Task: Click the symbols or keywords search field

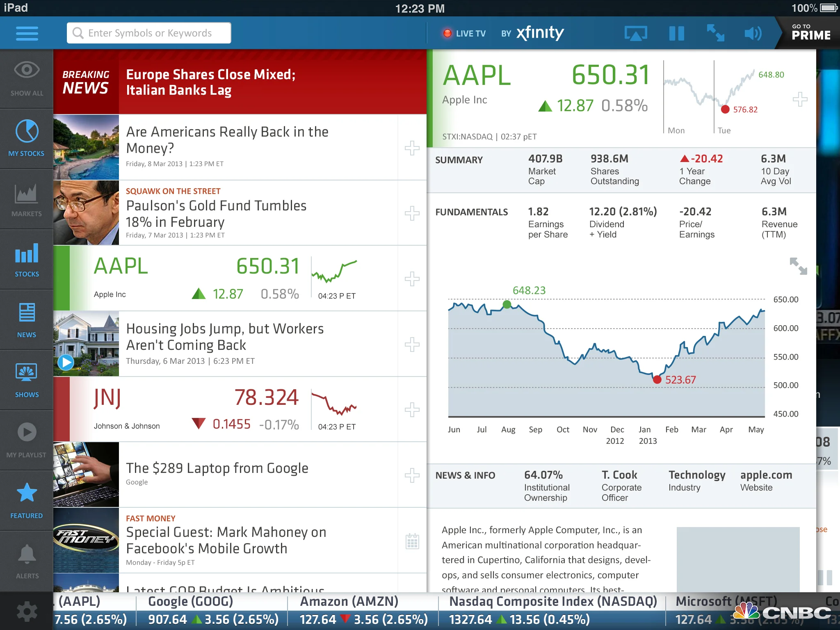Action: [149, 33]
